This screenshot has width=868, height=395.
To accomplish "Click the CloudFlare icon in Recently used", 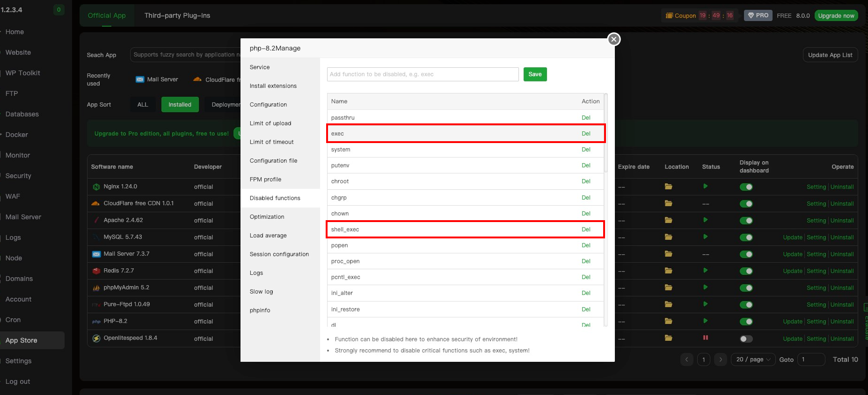I will pos(197,79).
